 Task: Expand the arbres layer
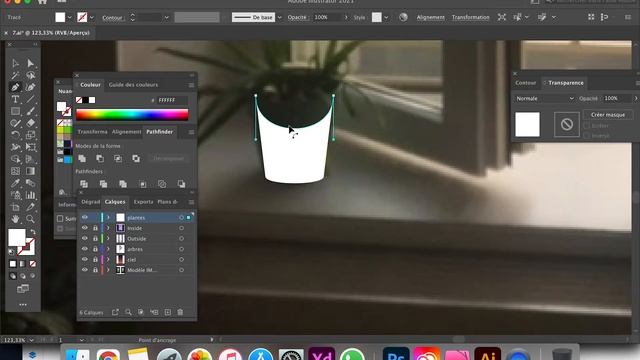click(109, 249)
